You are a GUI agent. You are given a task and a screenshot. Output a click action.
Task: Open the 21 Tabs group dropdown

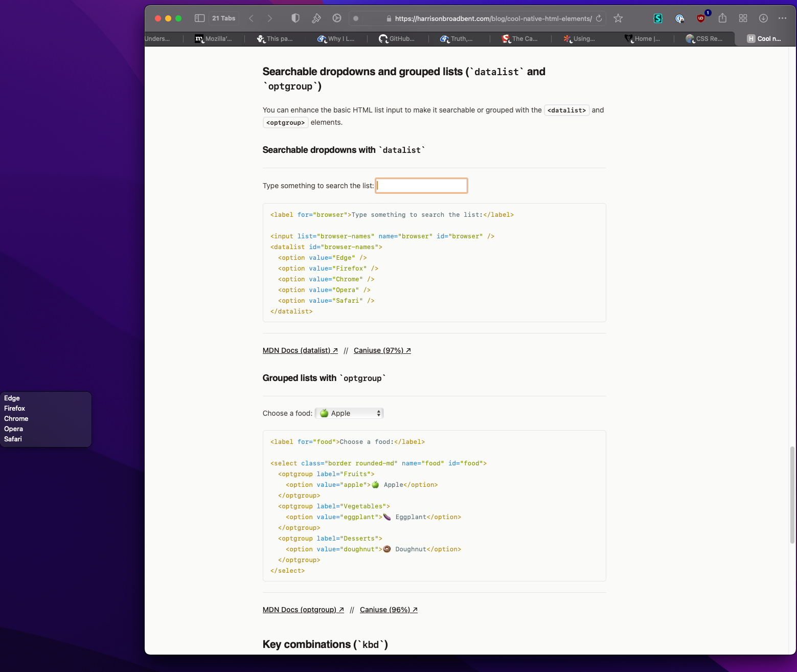(223, 18)
